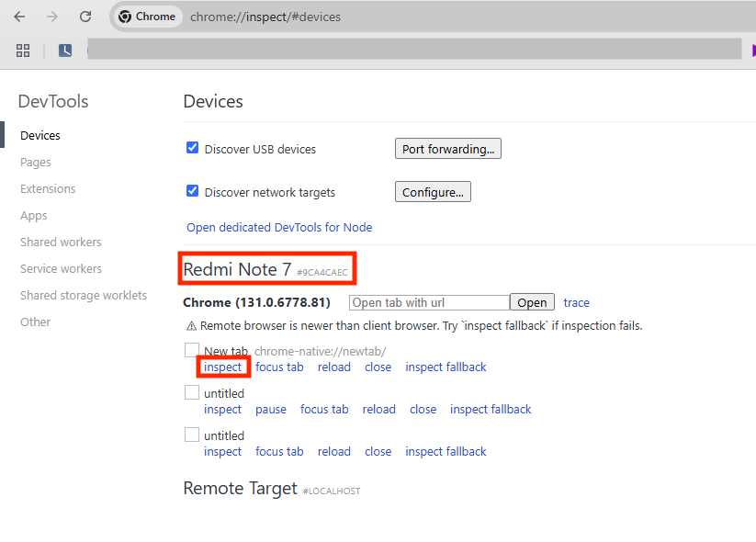Click the clock bookmark icon
Viewport: 756px width, 542px height.
click(x=65, y=51)
